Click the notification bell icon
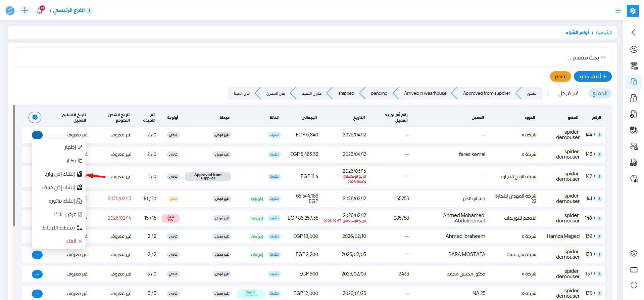 click(x=40, y=10)
